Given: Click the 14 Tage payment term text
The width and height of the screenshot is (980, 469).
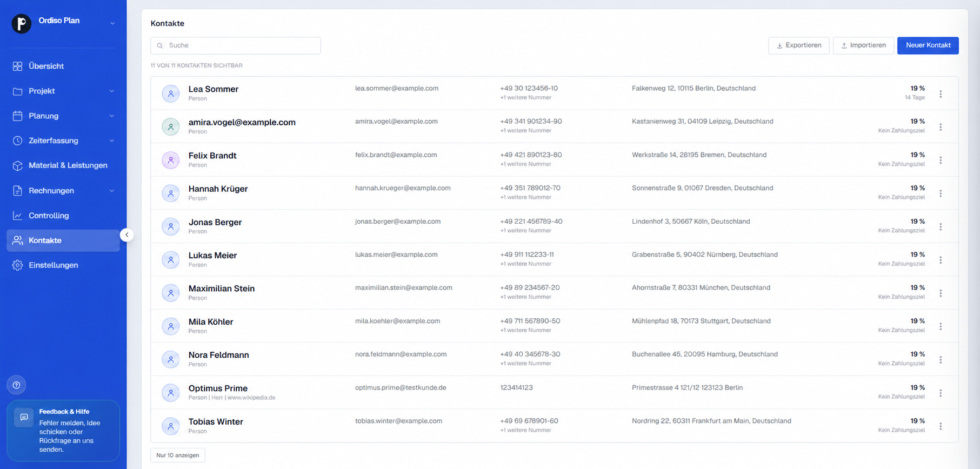Looking at the screenshot, I should click(x=915, y=98).
